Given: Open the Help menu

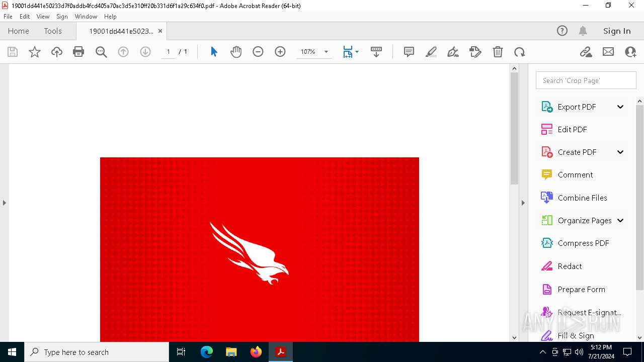Looking at the screenshot, I should [110, 17].
